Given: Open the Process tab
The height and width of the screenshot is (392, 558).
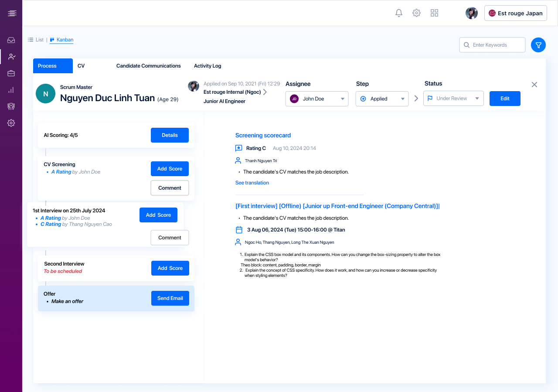Looking at the screenshot, I should (x=53, y=66).
